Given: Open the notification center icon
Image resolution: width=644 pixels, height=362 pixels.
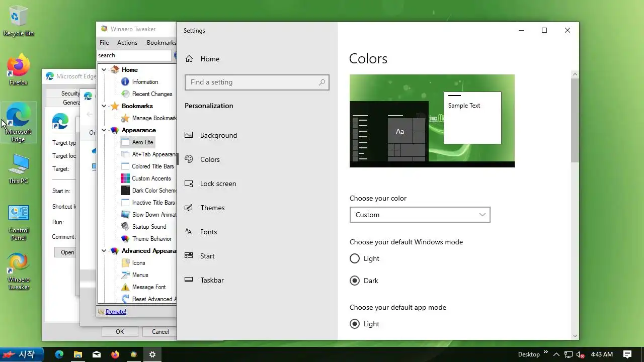Looking at the screenshot, I should pyautogui.click(x=627, y=354).
